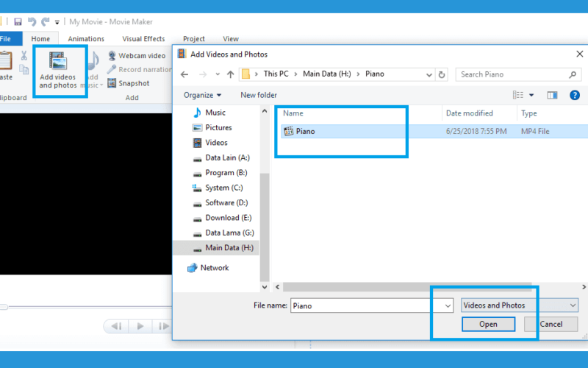588x368 pixels.
Task: Click the Refresh icon in address bar
Action: pos(442,75)
